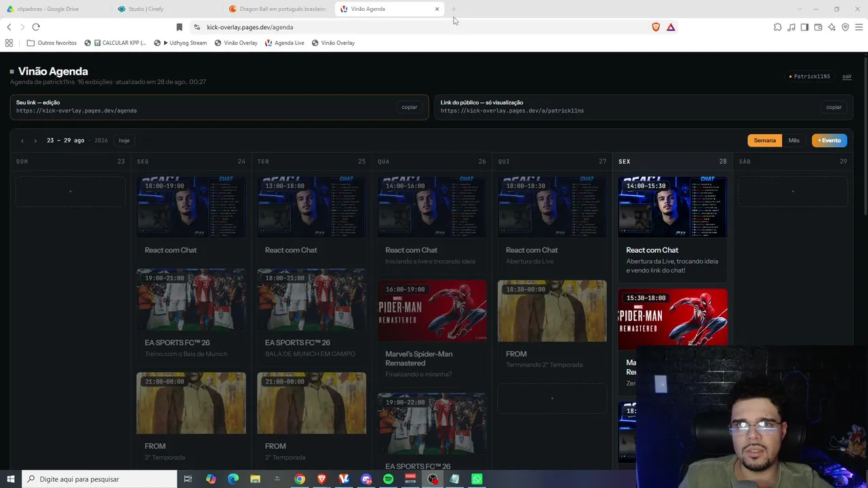The width and height of the screenshot is (868, 488).
Task: Open the Outros favoritos bookmarks folder
Action: (52, 43)
